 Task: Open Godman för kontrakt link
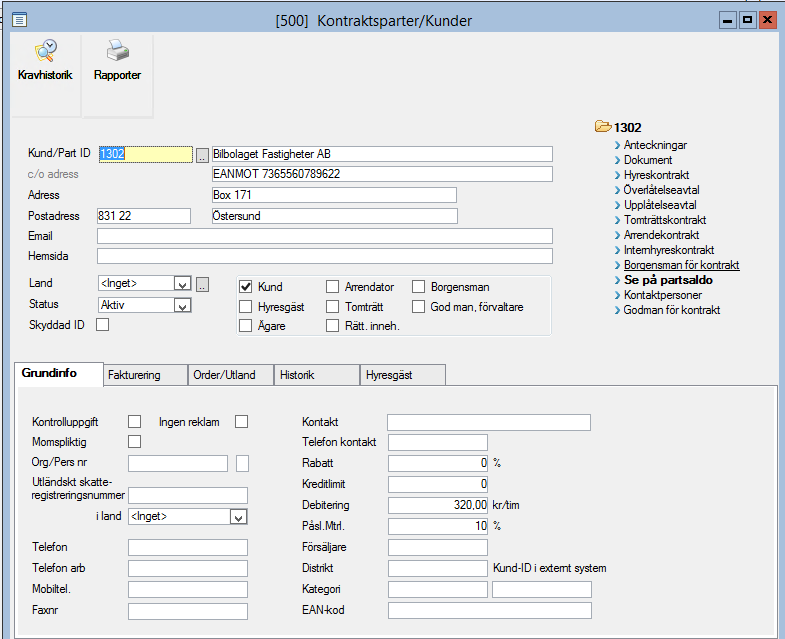pyautogui.click(x=671, y=310)
